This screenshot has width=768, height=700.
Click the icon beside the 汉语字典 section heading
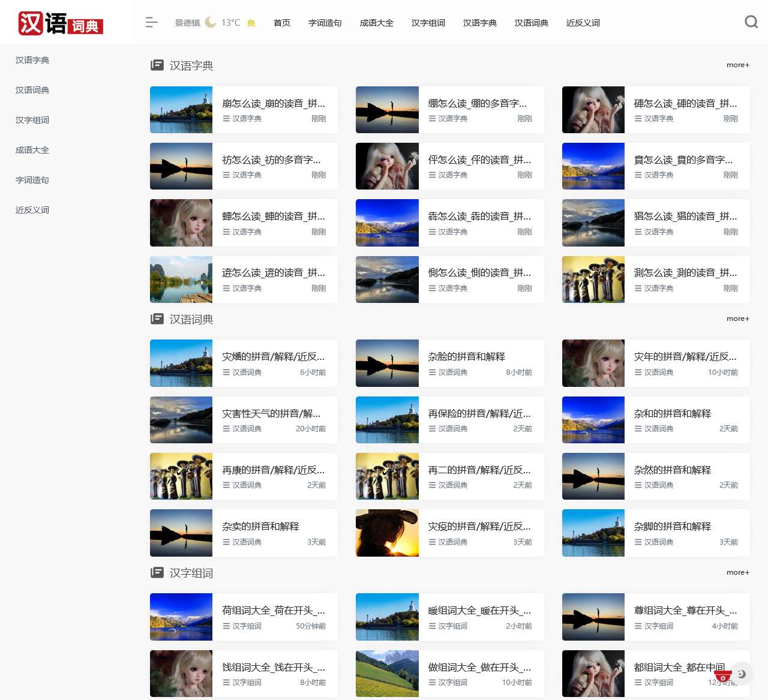click(157, 65)
